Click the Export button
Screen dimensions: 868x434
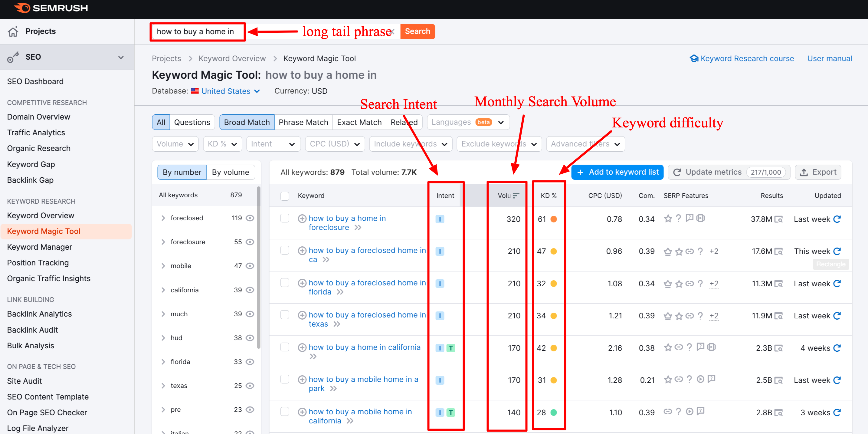pos(818,172)
